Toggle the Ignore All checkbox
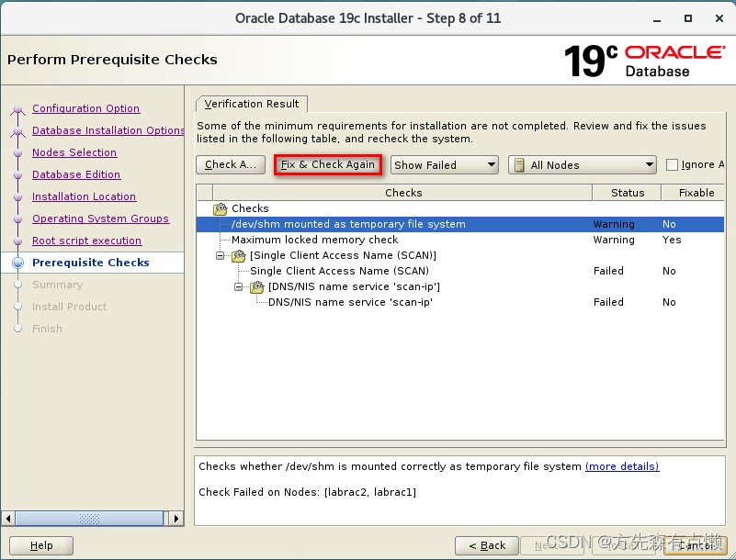 click(672, 164)
